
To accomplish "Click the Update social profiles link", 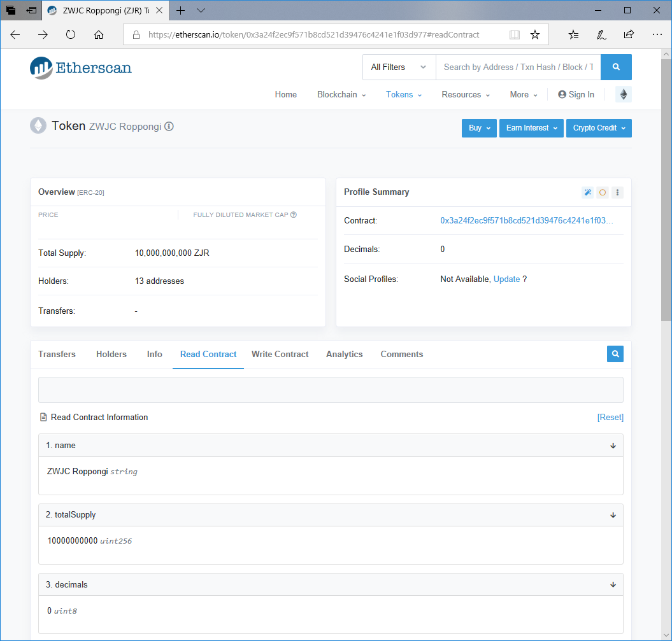I will click(506, 279).
